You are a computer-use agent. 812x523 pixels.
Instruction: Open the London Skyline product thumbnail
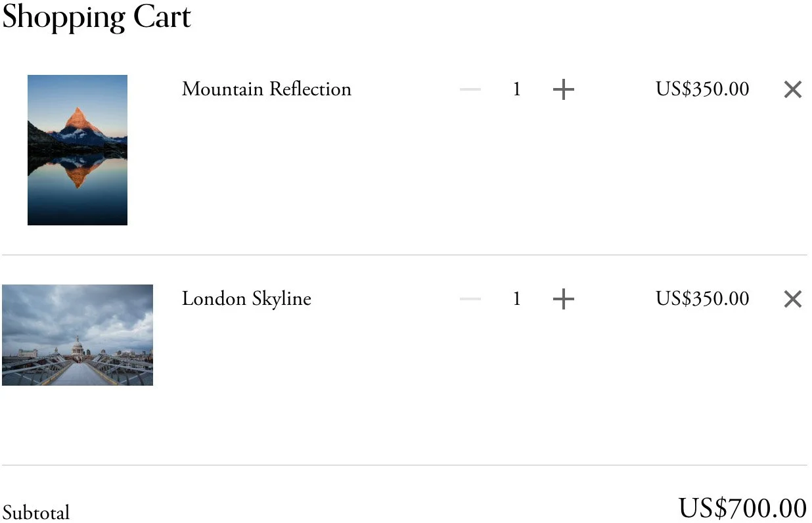[78, 334]
